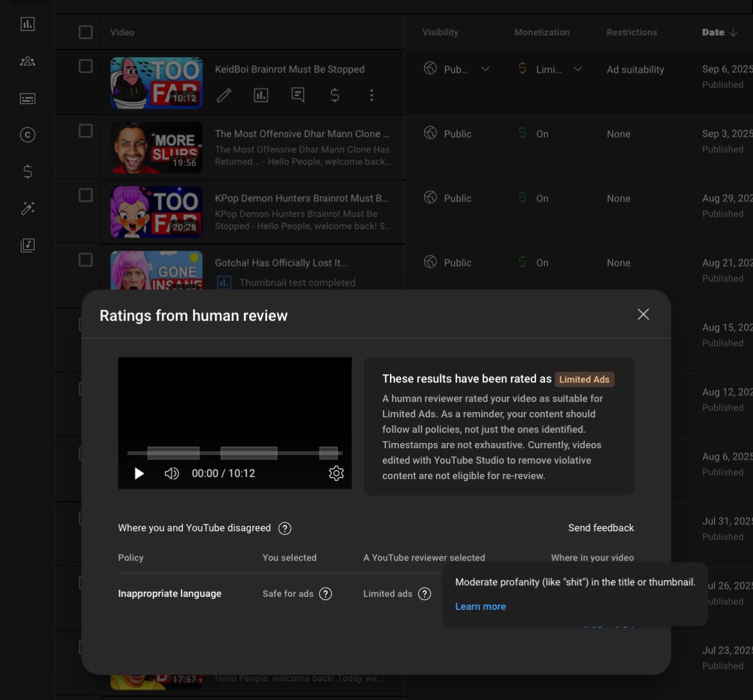Viewport: 753px width, 700px height.
Task: Click the yellow dollar icon for KeidBoi video
Action: click(x=523, y=68)
